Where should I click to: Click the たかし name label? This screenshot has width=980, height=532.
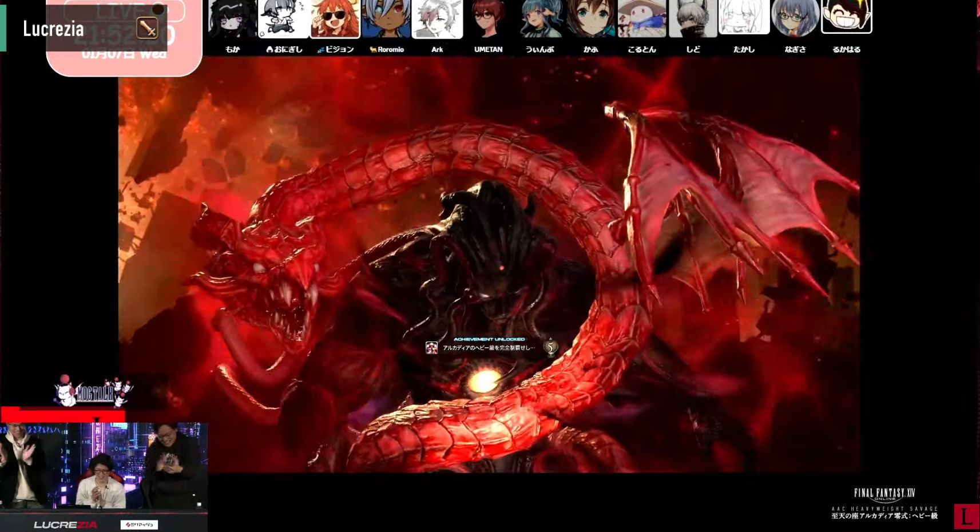pyautogui.click(x=744, y=49)
